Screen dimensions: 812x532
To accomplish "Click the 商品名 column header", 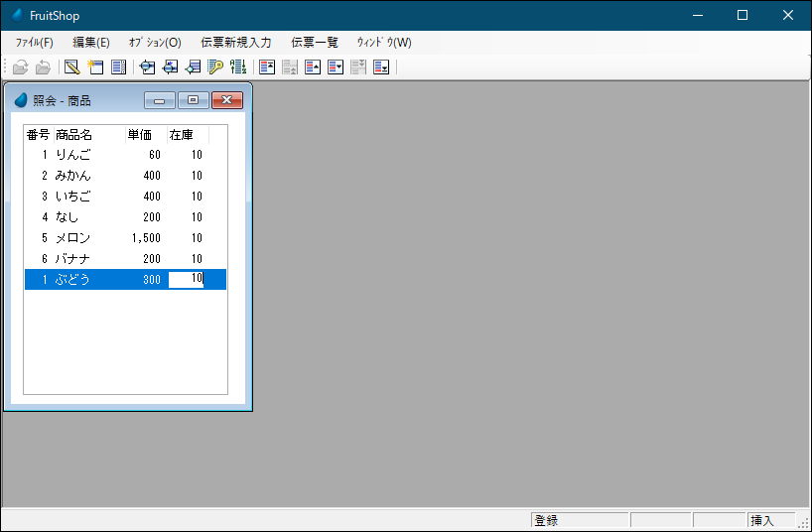I will [74, 135].
